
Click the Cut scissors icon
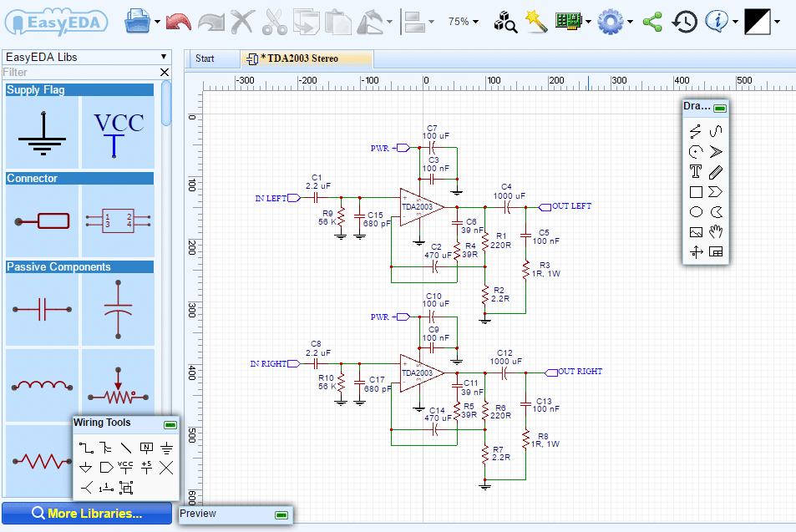pyautogui.click(x=275, y=22)
